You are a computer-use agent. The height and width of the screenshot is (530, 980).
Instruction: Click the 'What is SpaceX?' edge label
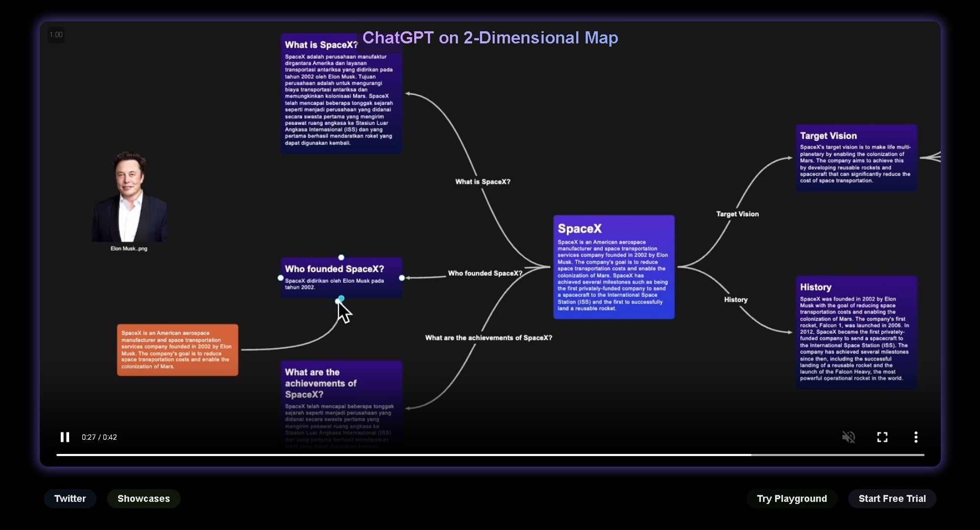coord(483,182)
